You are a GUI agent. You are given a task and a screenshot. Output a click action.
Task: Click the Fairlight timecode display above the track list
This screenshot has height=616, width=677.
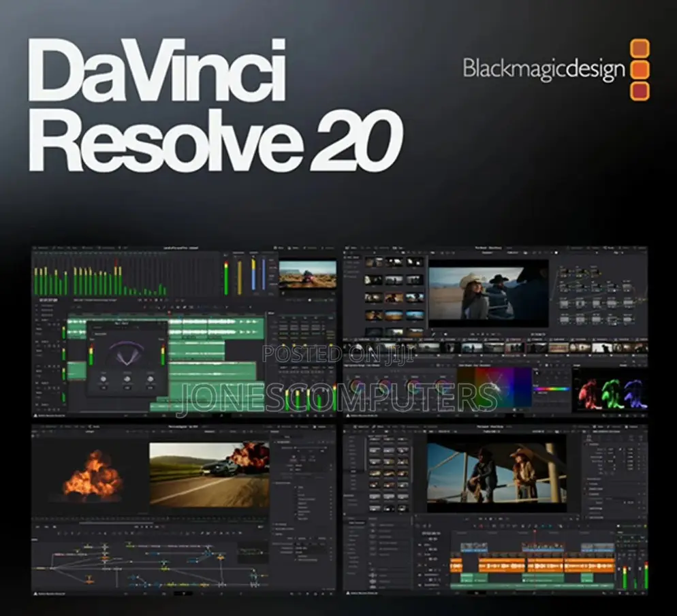point(48,299)
